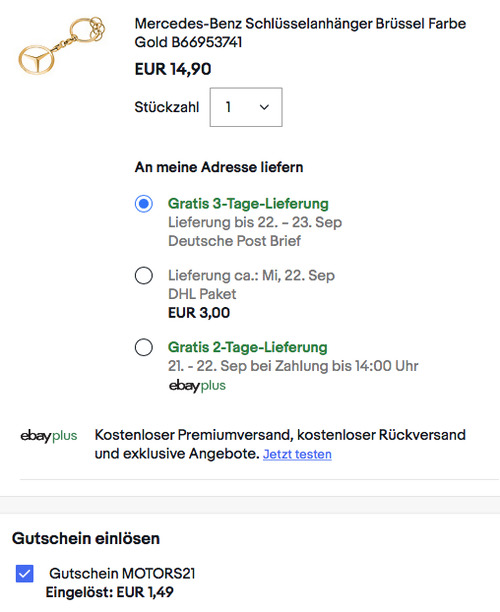Click the Deutsche Post Brief text

click(235, 241)
